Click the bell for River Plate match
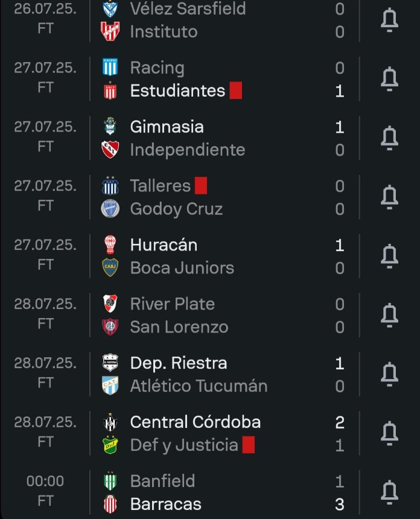Image resolution: width=420 pixels, height=519 pixels. click(389, 315)
